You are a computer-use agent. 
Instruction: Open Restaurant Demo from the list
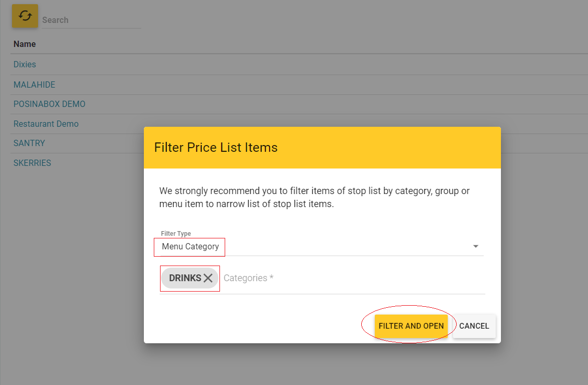pos(46,124)
